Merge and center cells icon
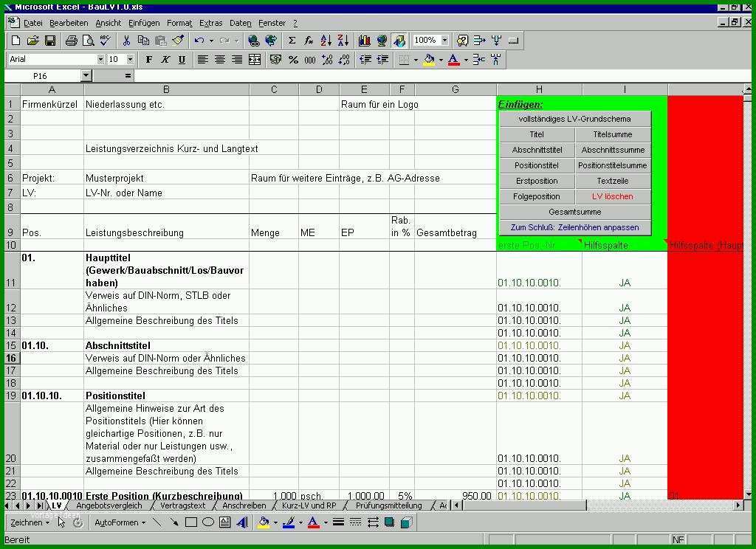This screenshot has height=549, width=756. coord(255,60)
